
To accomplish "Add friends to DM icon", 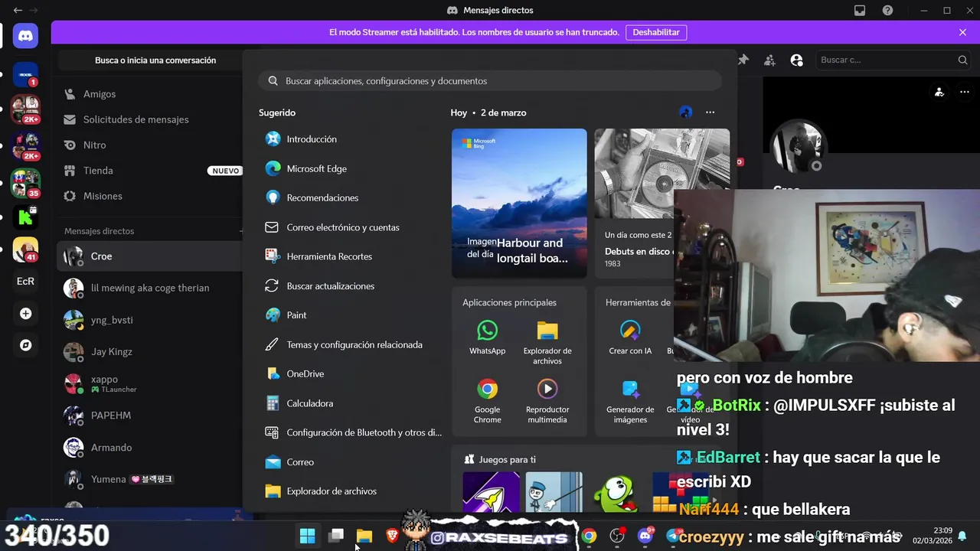I will pos(769,60).
